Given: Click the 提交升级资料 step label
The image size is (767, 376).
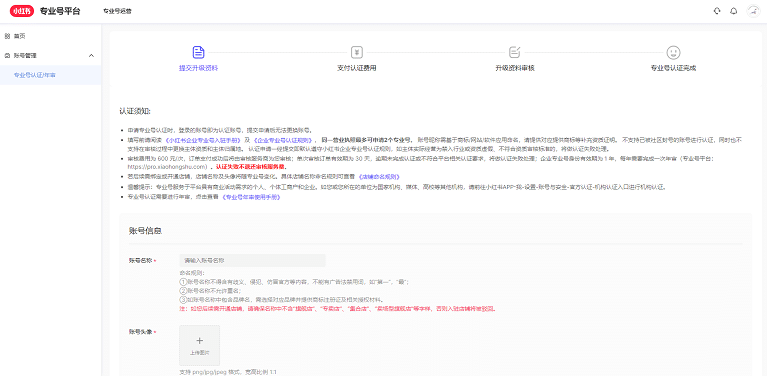Looking at the screenshot, I should click(199, 68).
